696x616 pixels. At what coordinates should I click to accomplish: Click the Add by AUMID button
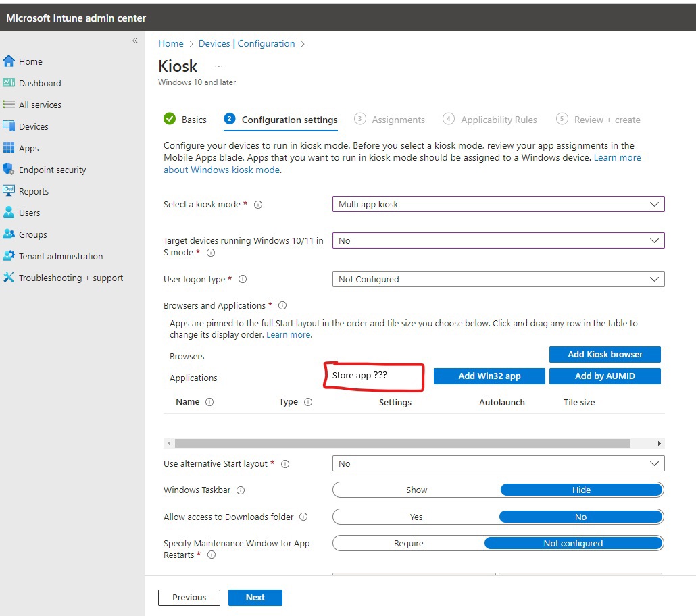point(605,376)
